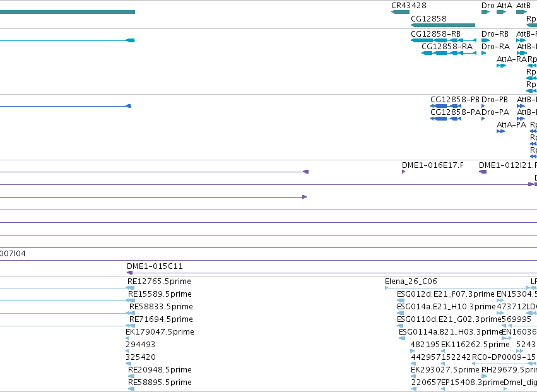This screenshot has height=392, width=537.
Task: Select the AttA-RA transcript arrows
Action: point(501,66)
